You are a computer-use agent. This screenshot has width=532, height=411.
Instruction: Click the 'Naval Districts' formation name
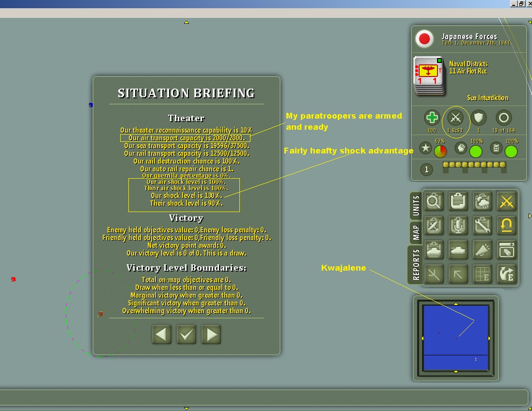tap(468, 64)
